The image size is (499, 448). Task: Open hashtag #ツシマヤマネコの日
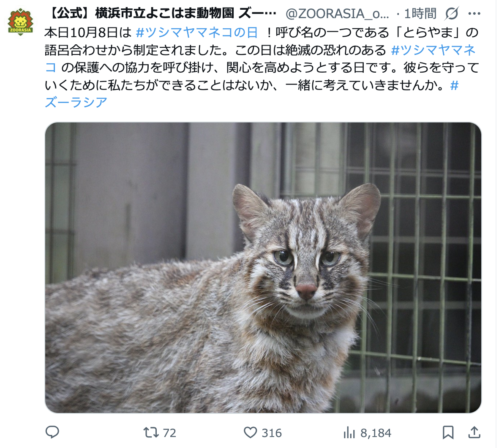point(196,33)
